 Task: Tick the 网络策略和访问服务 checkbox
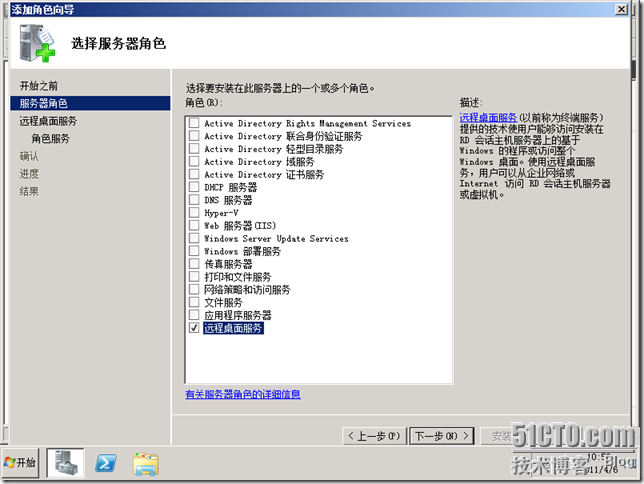coord(194,289)
